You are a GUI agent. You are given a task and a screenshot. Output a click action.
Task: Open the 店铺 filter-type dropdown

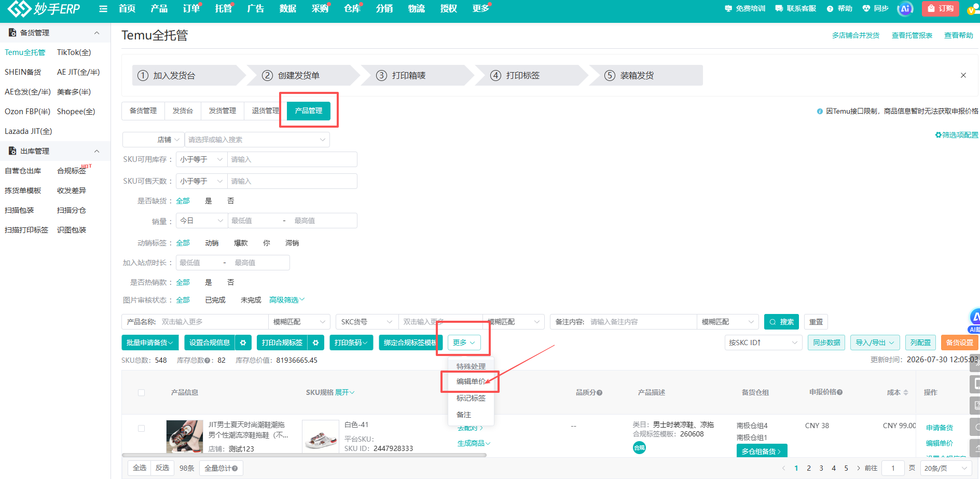tap(154, 140)
